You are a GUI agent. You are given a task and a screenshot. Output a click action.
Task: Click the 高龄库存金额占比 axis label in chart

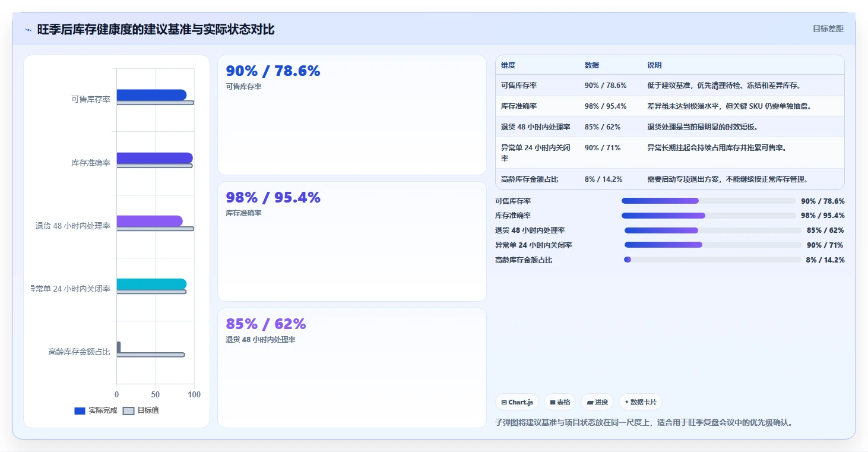pos(80,352)
